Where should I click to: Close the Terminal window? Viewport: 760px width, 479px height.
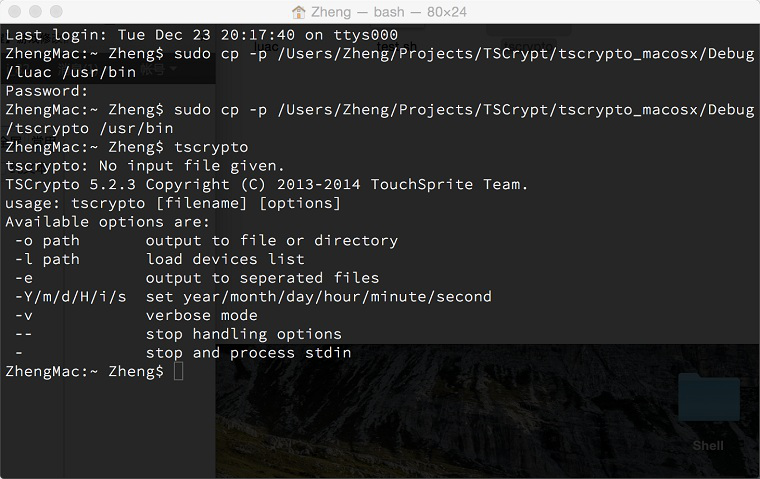15,12
